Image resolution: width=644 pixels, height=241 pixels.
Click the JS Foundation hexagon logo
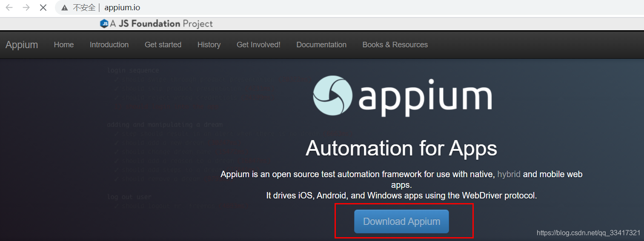coord(104,24)
